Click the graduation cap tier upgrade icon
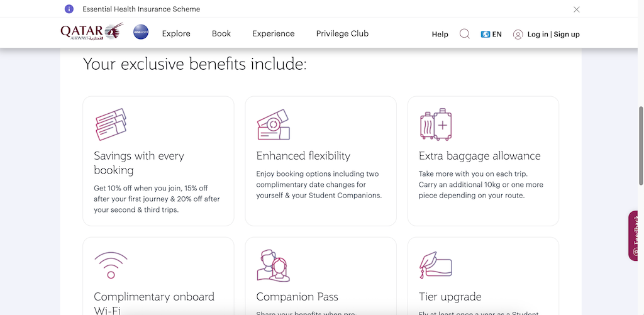Viewport: 644px width, 315px height. click(x=436, y=265)
